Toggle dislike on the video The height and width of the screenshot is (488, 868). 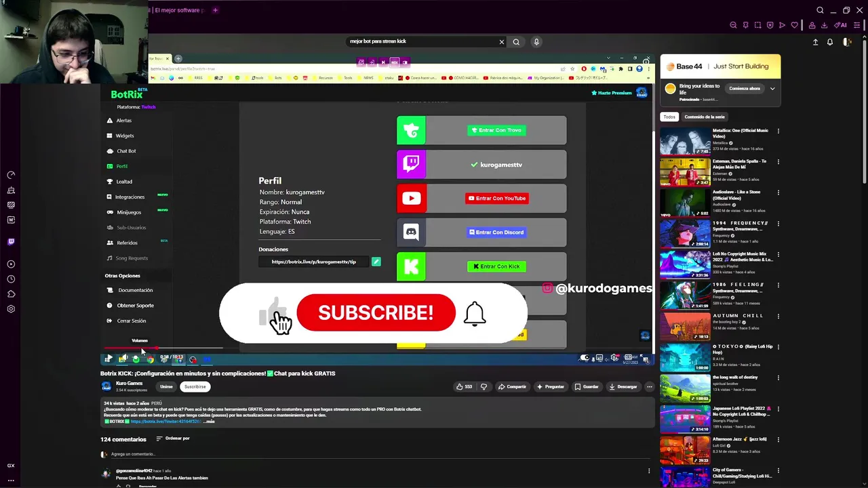[x=484, y=387]
